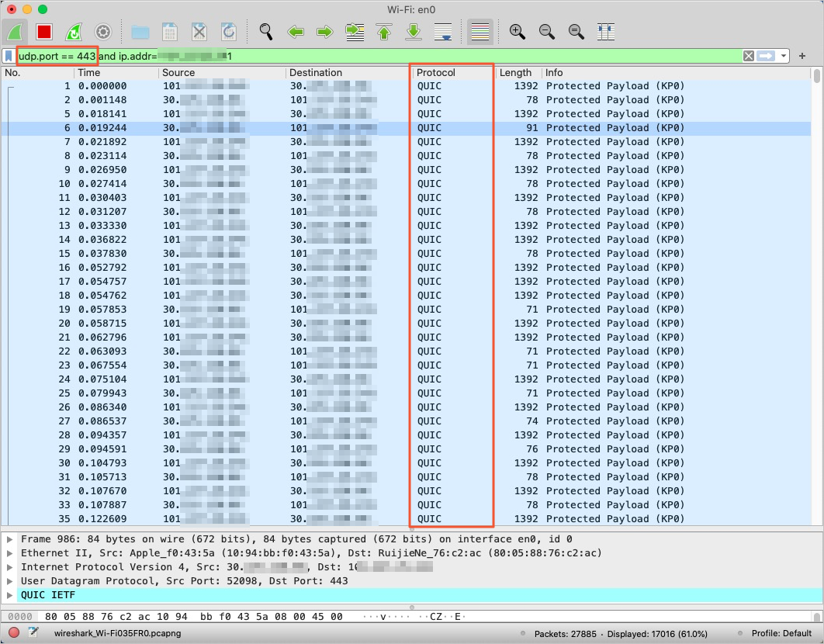Reset text to normal size
Viewport: 824px width, 644px height.
(576, 32)
